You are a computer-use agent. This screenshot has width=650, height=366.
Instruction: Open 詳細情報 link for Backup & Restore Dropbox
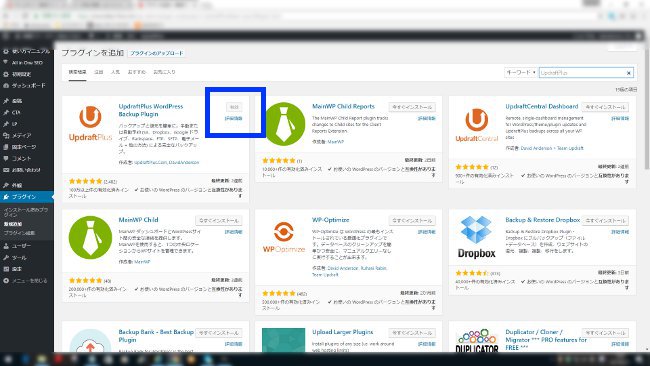point(620,232)
